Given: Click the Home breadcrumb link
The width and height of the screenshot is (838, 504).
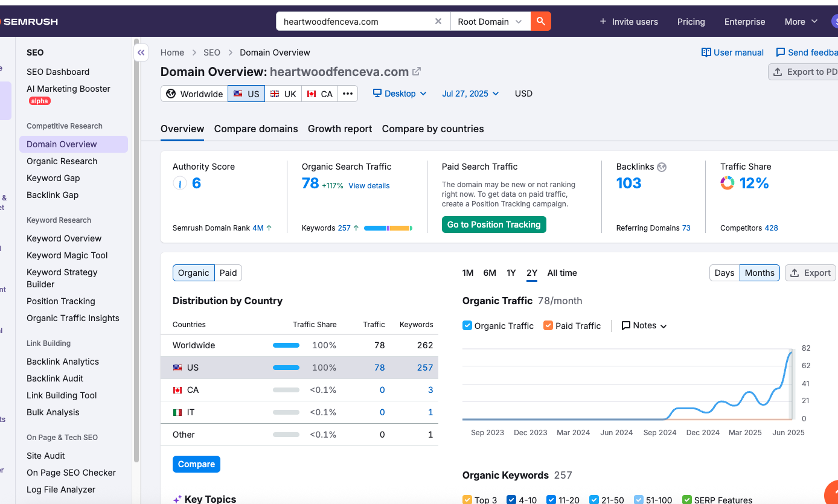Looking at the screenshot, I should 172,53.
